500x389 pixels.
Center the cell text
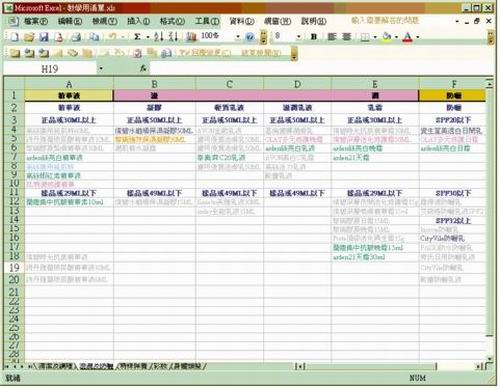tap(347, 36)
